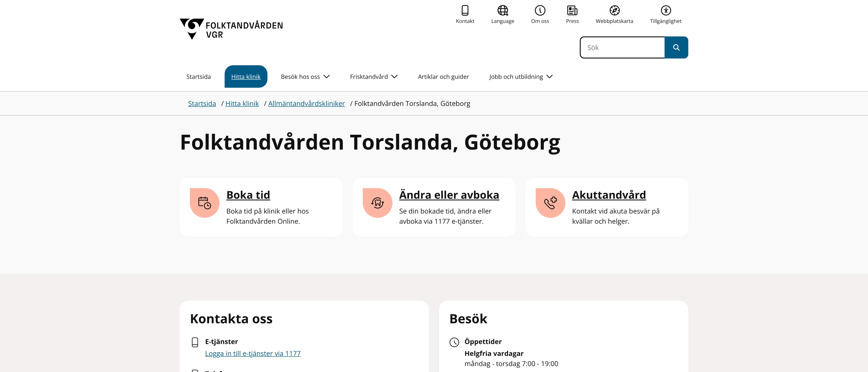Go to Startsida in main navigation
The image size is (868, 372).
199,76
